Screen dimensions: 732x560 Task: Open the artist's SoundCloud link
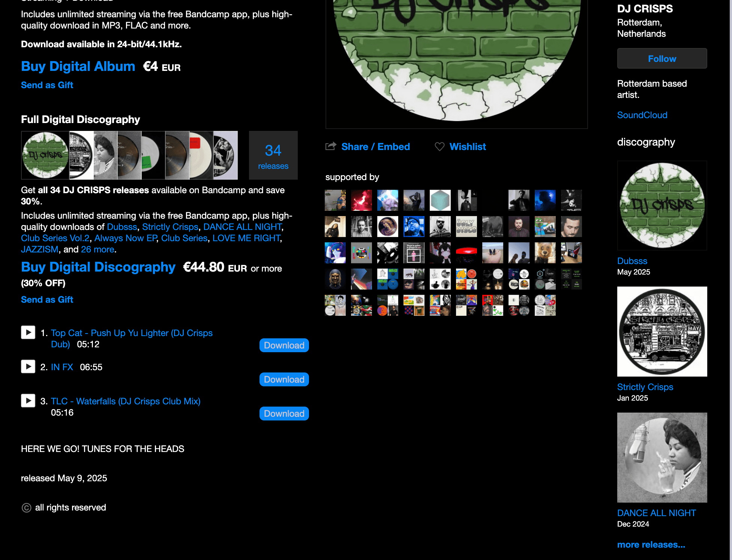click(x=642, y=115)
